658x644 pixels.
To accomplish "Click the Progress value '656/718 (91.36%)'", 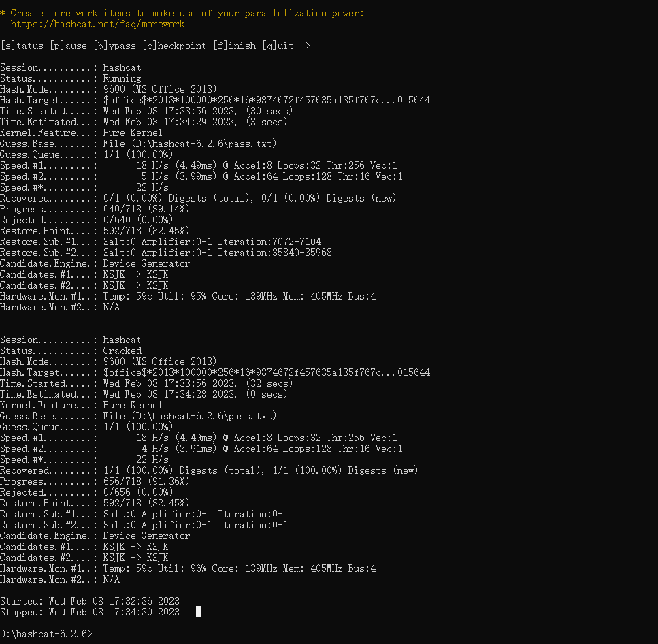I will click(x=146, y=481).
